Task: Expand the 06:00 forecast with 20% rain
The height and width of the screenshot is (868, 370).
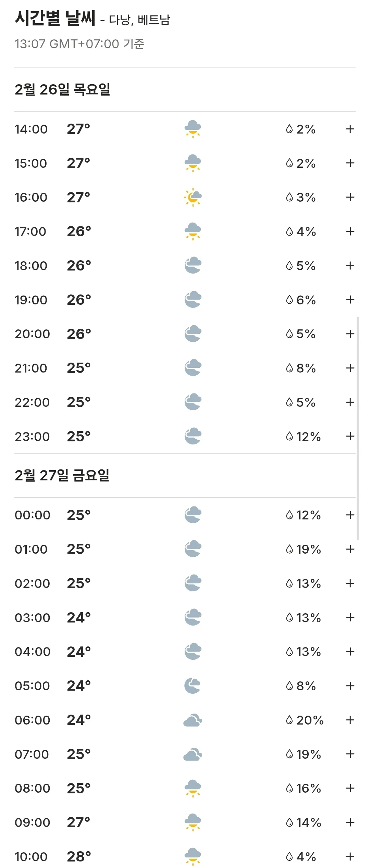Action: [x=350, y=720]
